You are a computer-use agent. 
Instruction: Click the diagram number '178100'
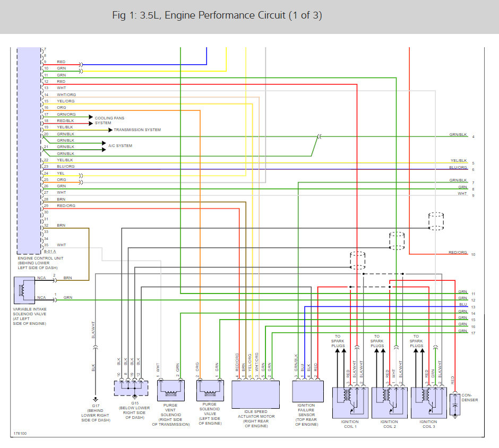(x=20, y=433)
